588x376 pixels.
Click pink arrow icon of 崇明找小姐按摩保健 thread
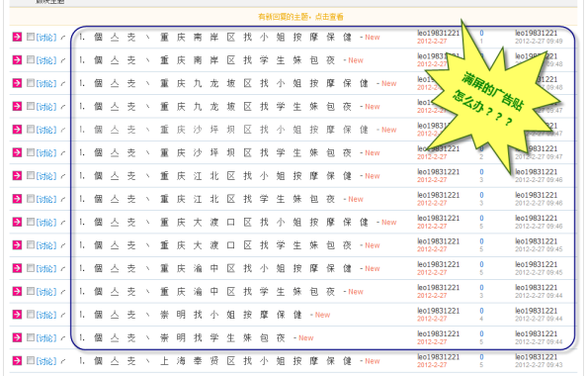(17, 315)
